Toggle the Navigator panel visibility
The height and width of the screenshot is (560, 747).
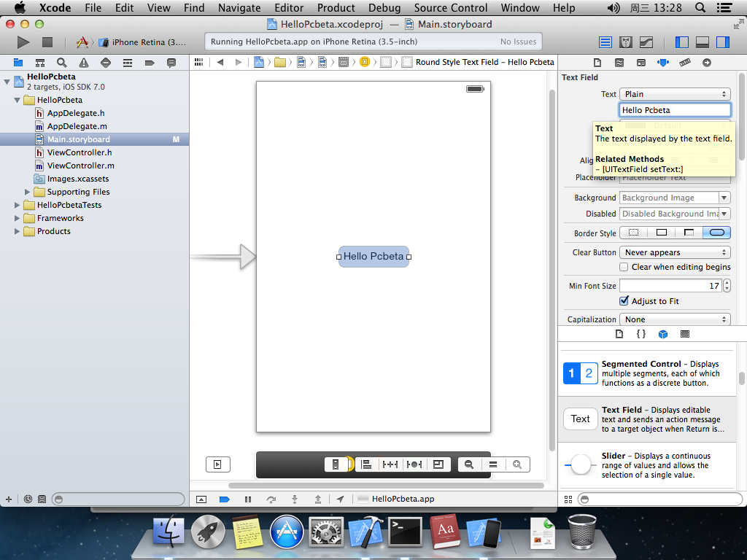pyautogui.click(x=682, y=42)
